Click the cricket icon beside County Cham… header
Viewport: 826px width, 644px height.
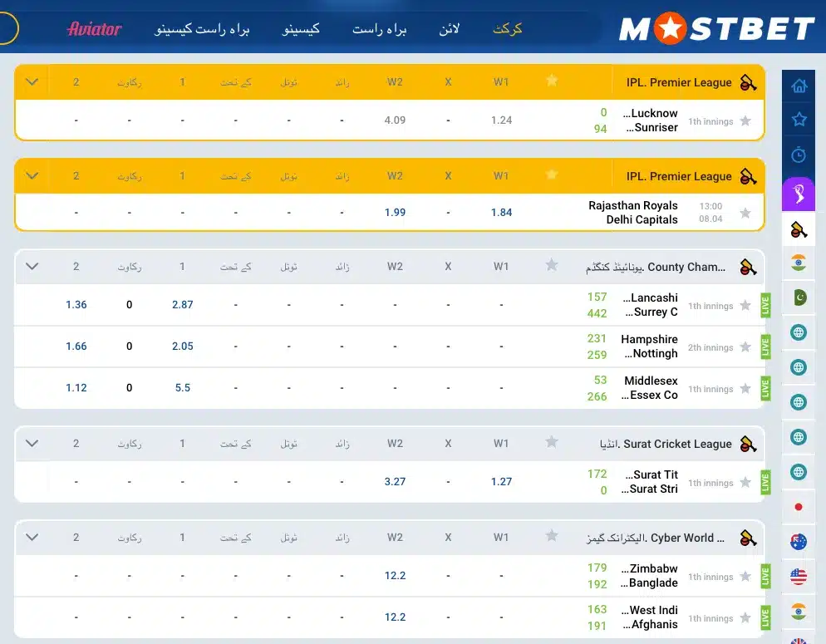748,267
